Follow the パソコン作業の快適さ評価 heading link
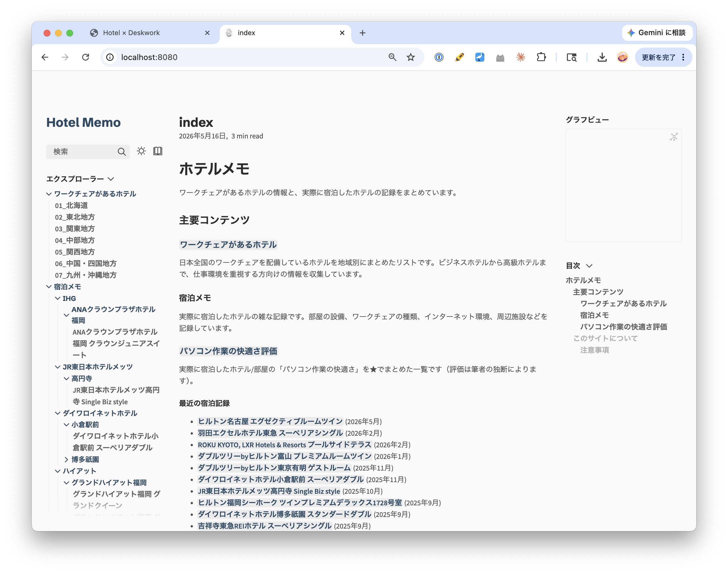 click(x=228, y=351)
